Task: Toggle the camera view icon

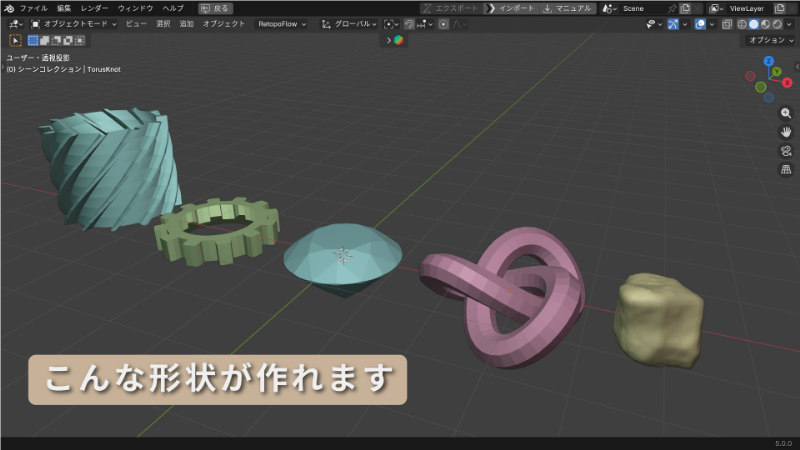Action: tap(786, 150)
